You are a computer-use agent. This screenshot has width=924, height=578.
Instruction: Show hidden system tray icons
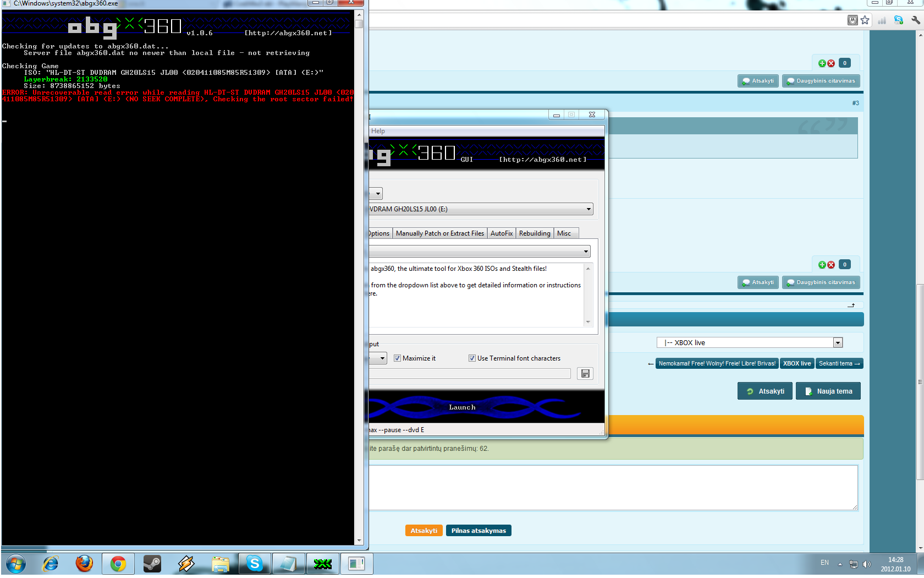(840, 564)
